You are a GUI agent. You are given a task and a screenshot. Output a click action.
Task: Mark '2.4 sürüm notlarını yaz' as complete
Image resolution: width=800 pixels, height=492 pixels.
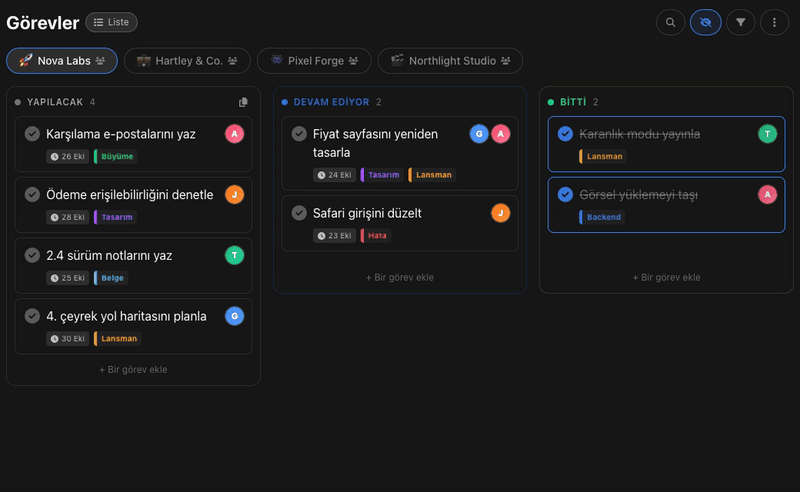32,255
